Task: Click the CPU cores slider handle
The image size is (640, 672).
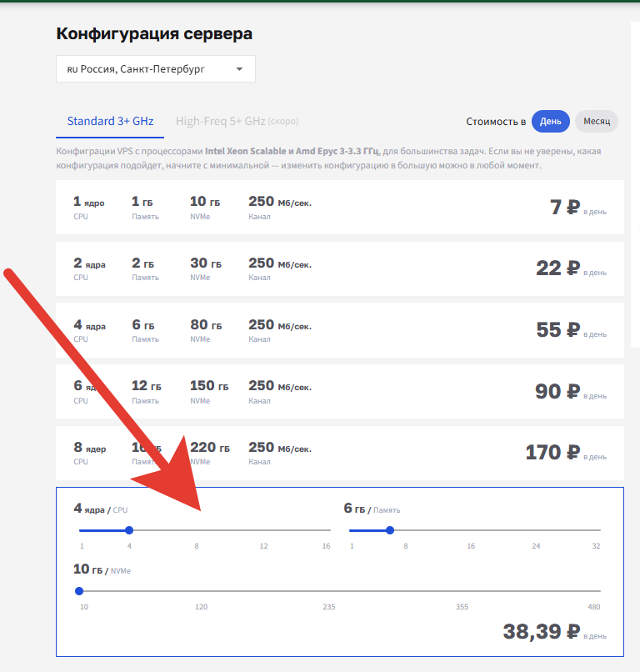Action: pyautogui.click(x=129, y=530)
